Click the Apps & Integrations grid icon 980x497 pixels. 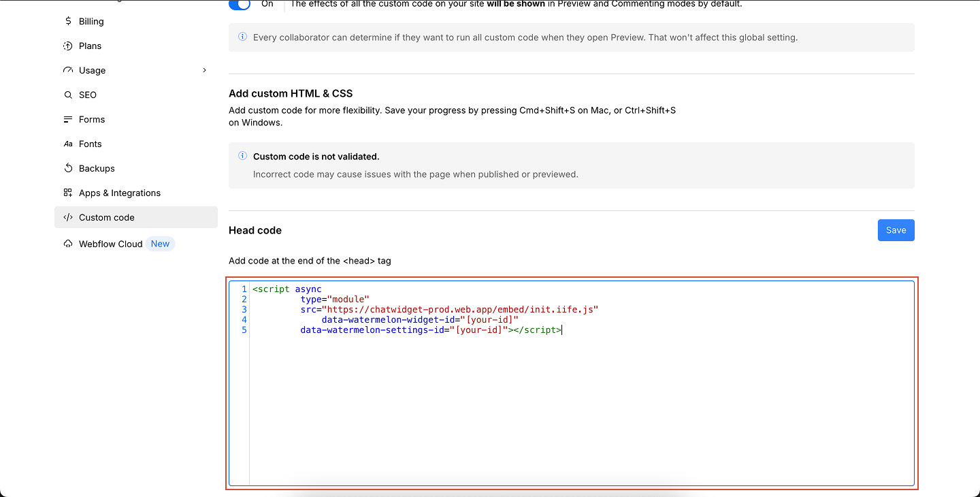point(68,193)
